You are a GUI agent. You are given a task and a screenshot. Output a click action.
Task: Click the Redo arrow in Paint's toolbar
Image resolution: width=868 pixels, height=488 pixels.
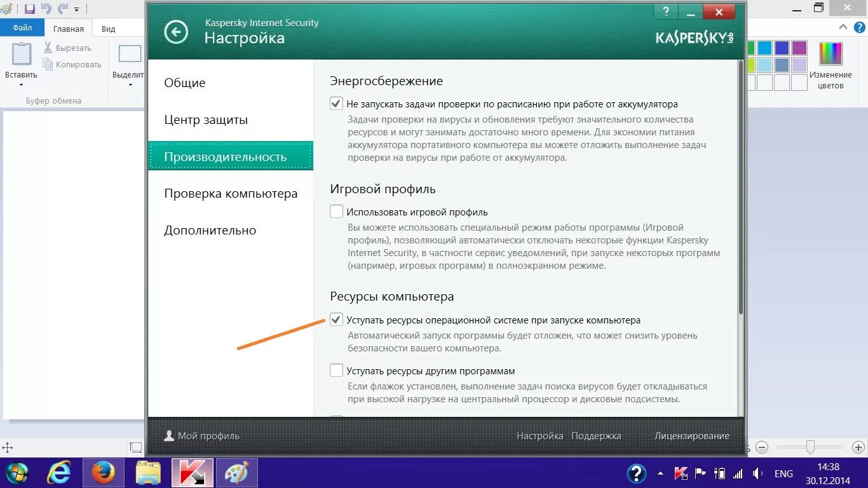click(x=62, y=9)
